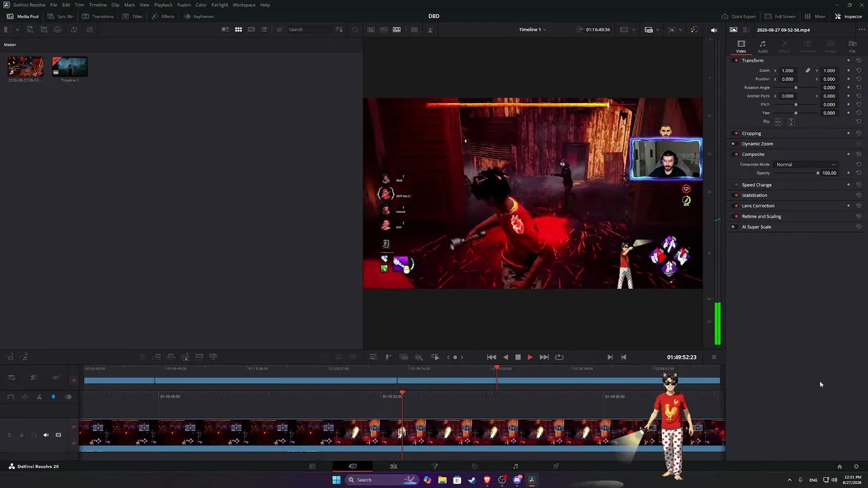The width and height of the screenshot is (868, 488).
Task: Toggle the Retime and Scaling switch
Action: (736, 216)
